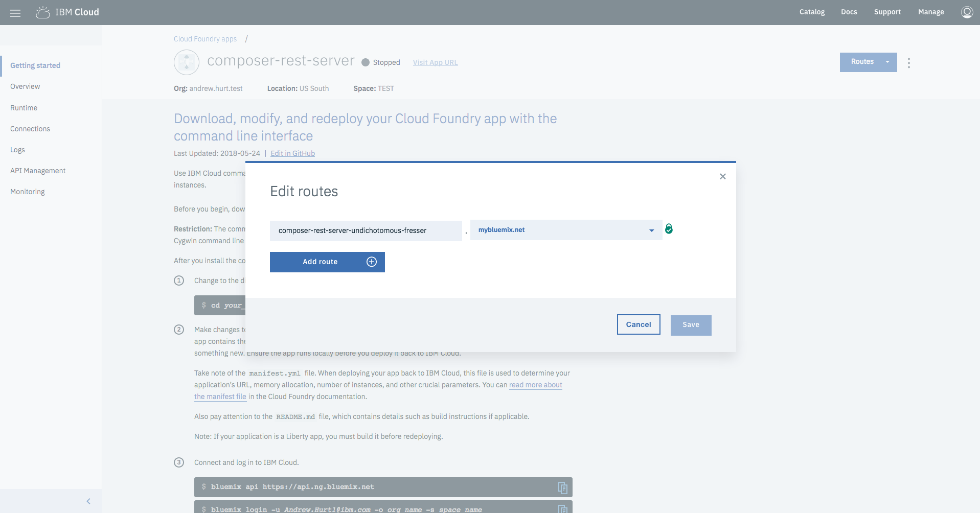Copy the bluemix login command
The width and height of the screenshot is (980, 513).
562,509
